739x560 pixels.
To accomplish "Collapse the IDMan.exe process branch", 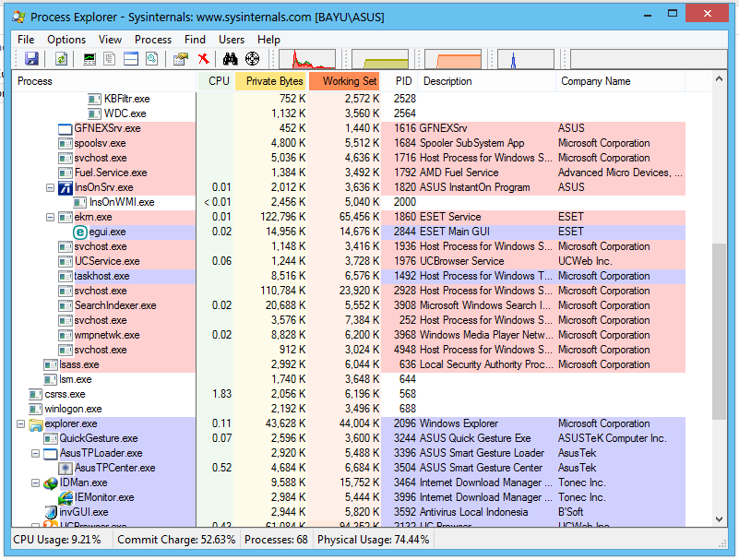I will pyautogui.click(x=35, y=483).
